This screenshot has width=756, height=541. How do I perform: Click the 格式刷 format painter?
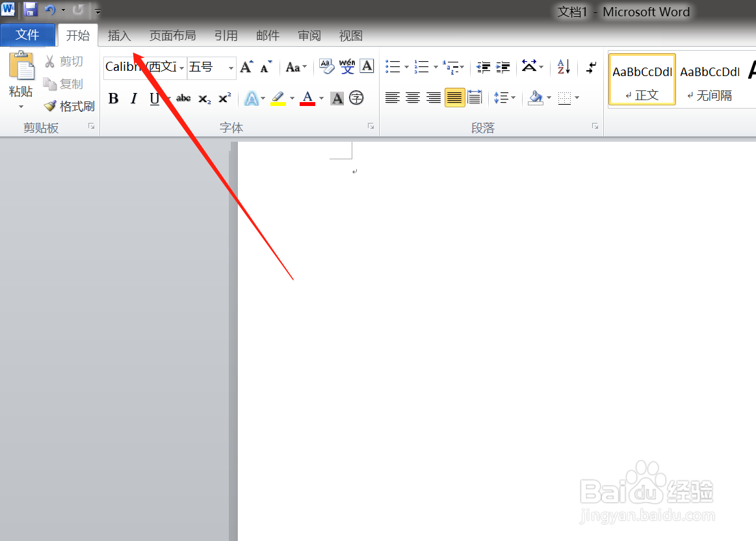pyautogui.click(x=69, y=106)
